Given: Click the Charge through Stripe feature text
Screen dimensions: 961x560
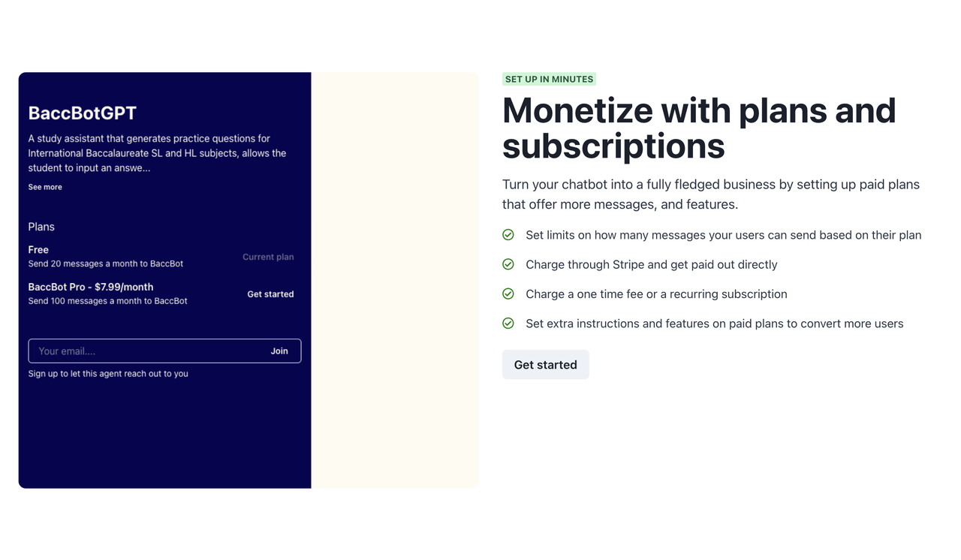Looking at the screenshot, I should pos(652,264).
